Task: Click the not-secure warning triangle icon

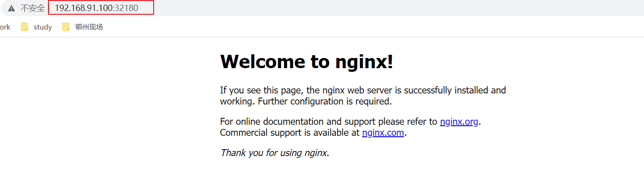Action: click(11, 8)
